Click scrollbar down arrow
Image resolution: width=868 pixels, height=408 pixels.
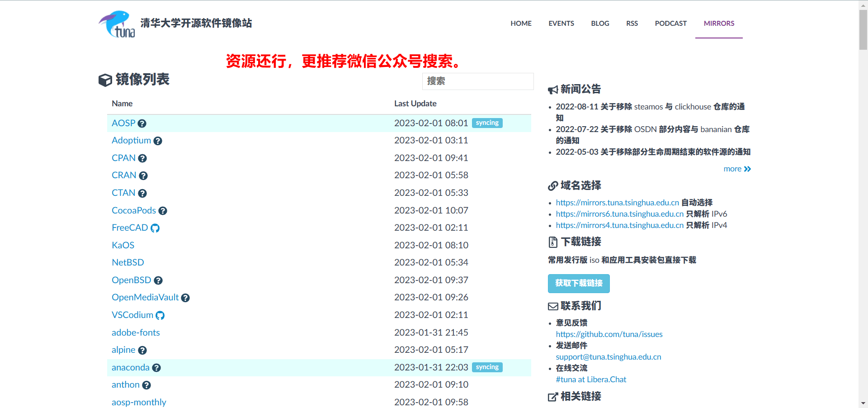click(x=863, y=403)
